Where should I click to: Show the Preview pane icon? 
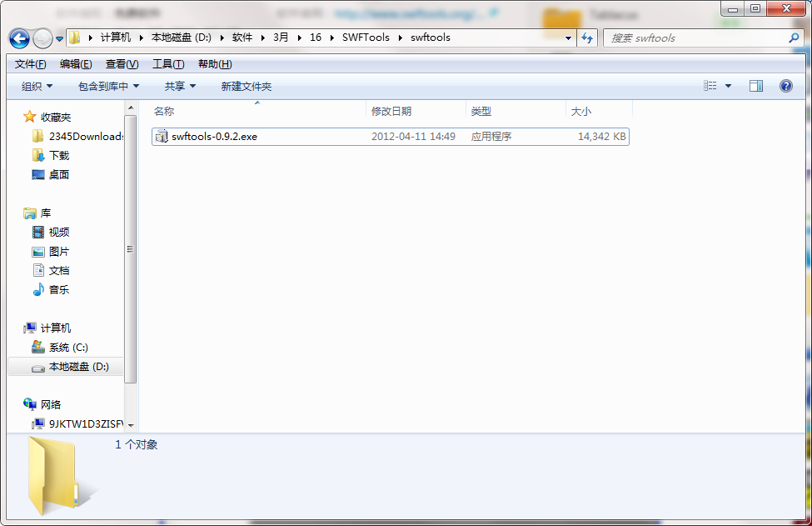pyautogui.click(x=757, y=86)
